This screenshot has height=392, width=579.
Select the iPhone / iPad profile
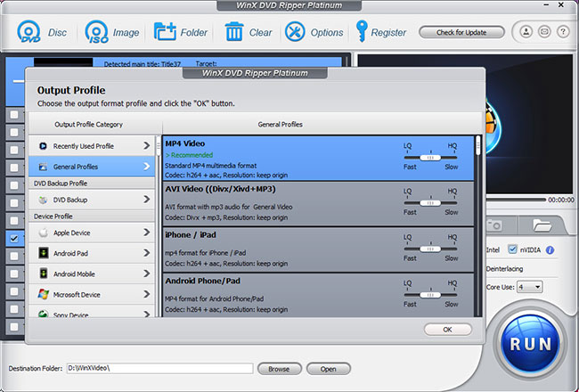coord(318,249)
